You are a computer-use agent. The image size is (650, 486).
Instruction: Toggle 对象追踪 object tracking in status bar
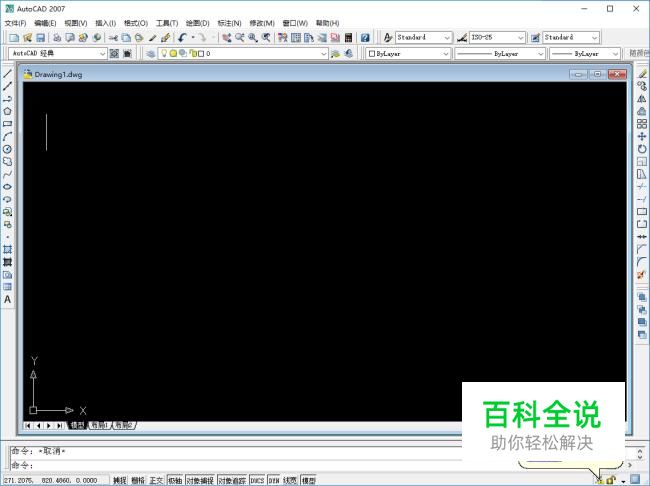pos(232,480)
